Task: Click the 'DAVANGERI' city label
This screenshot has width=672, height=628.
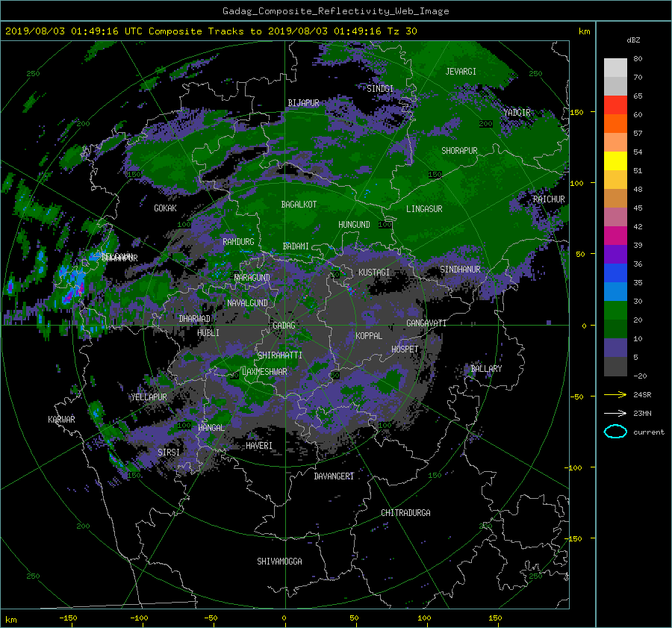Action: 334,476
